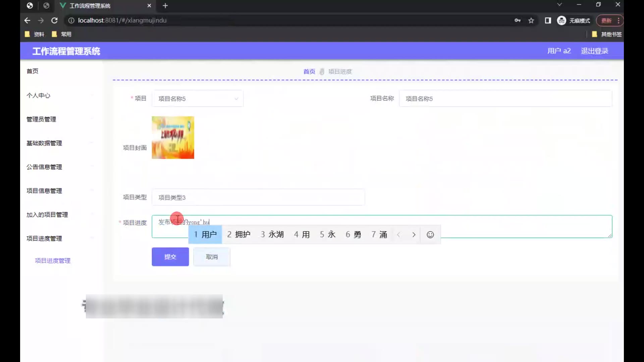Click the browser back arrow
Image resolution: width=644 pixels, height=362 pixels.
coord(27,20)
